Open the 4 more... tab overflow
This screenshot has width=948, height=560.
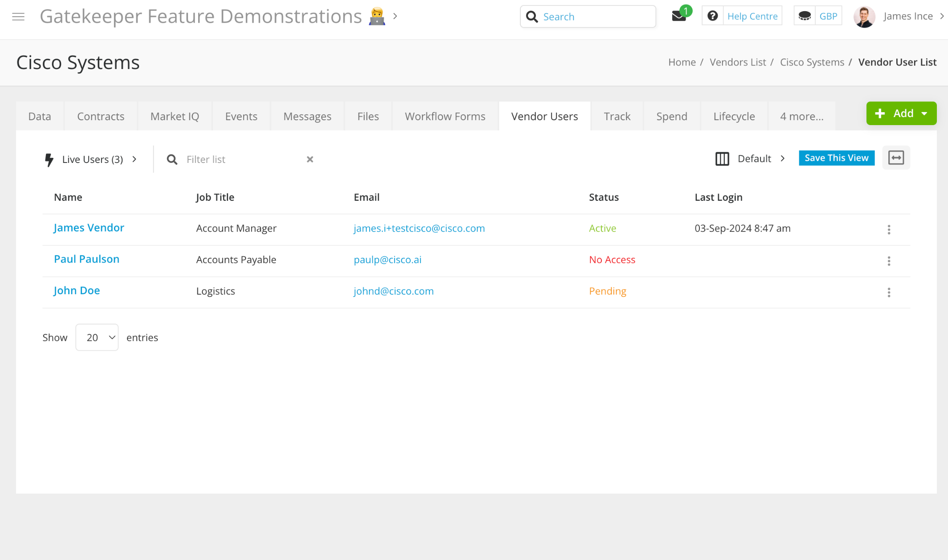point(801,116)
